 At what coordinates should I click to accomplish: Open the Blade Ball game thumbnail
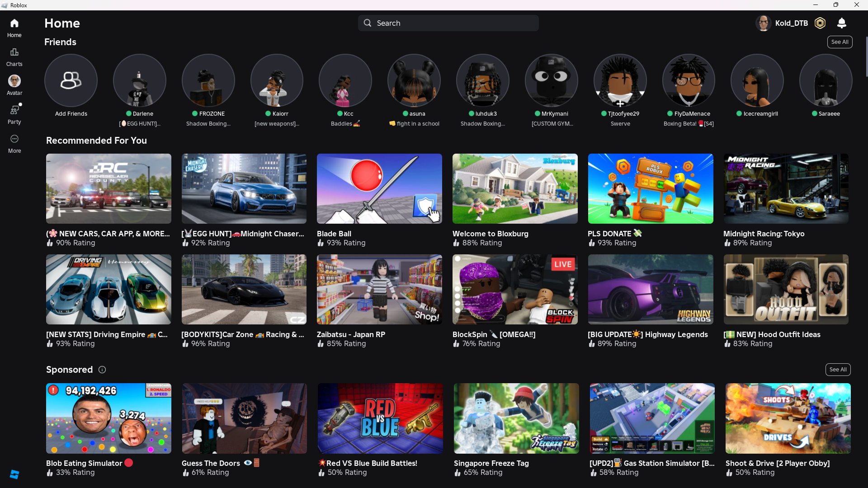coord(379,188)
